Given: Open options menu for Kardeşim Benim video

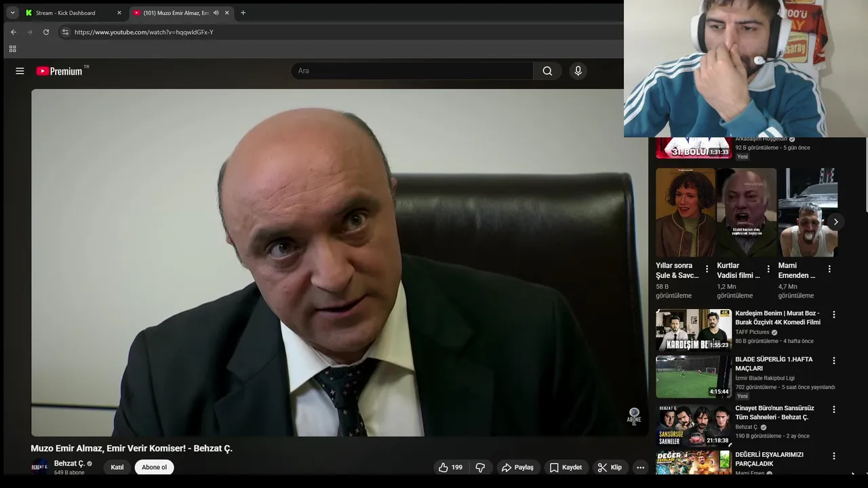Looking at the screenshot, I should pyautogui.click(x=834, y=314).
